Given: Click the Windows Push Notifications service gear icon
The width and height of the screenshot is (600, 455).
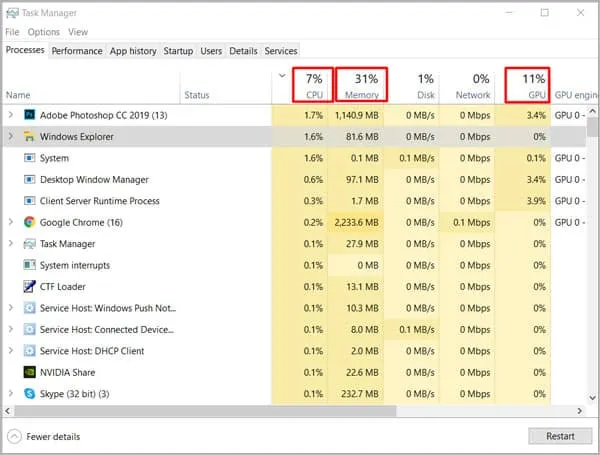Looking at the screenshot, I should pyautogui.click(x=29, y=308).
